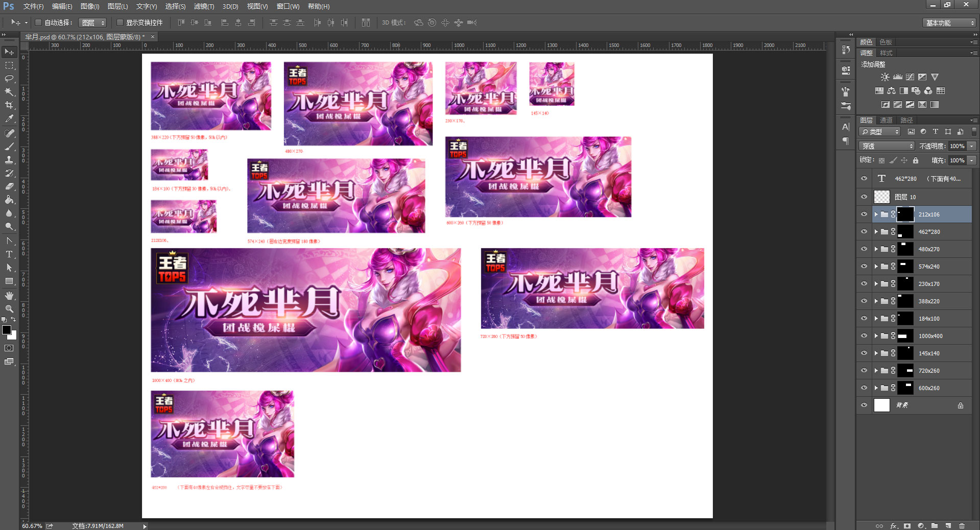Select the Eyedropper tool
The height and width of the screenshot is (530, 980).
tap(9, 118)
